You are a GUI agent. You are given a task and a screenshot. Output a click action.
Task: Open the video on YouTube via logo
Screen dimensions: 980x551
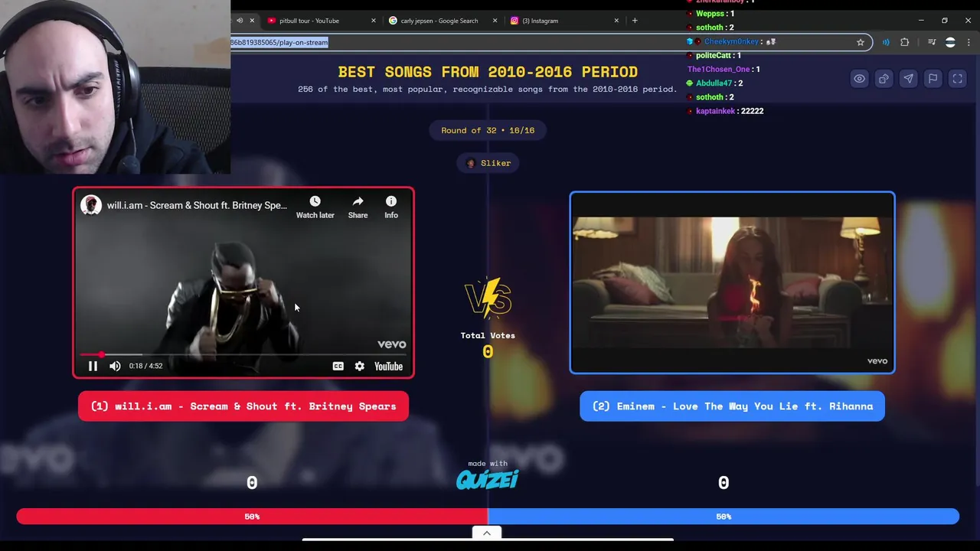(x=388, y=366)
